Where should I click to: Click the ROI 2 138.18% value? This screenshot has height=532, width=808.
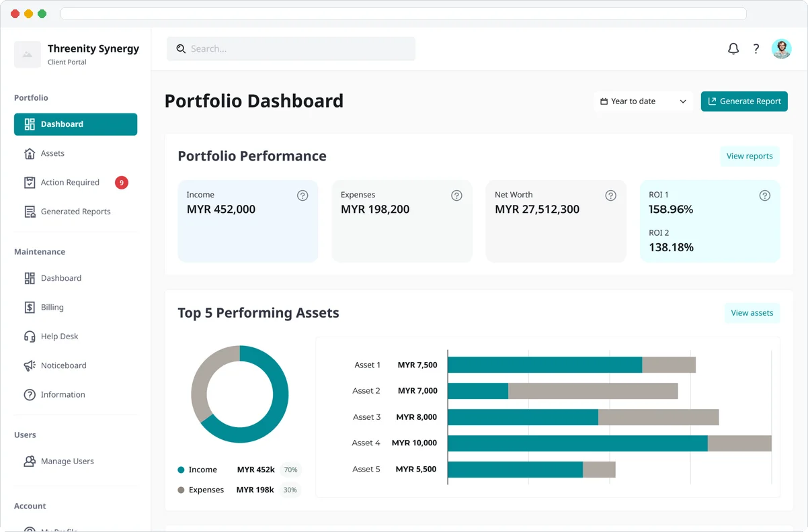tap(671, 248)
